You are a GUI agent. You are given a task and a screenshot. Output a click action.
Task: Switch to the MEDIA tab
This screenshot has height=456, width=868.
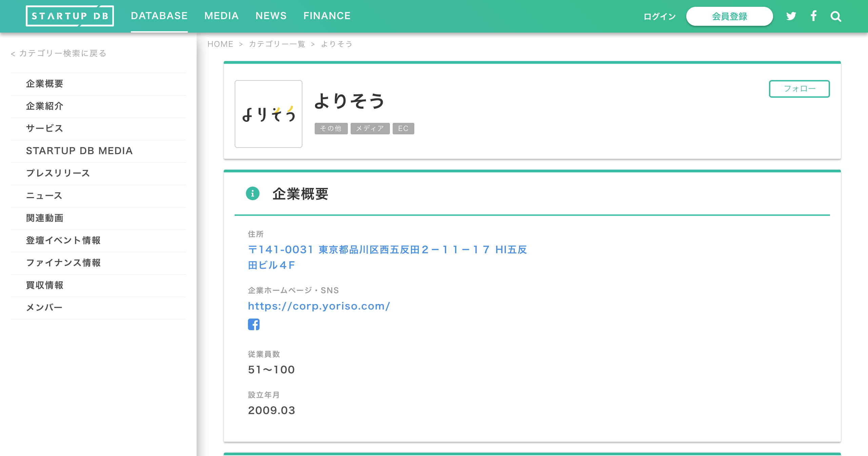[221, 16]
